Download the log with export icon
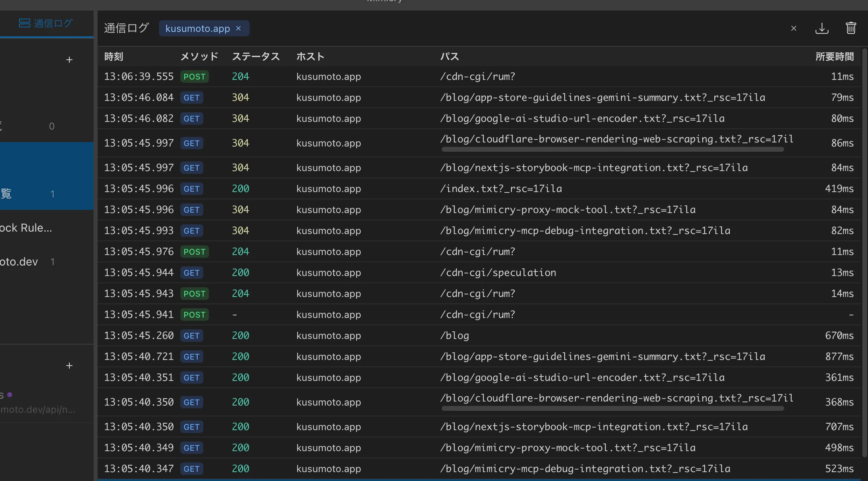868x481 pixels. click(x=822, y=28)
